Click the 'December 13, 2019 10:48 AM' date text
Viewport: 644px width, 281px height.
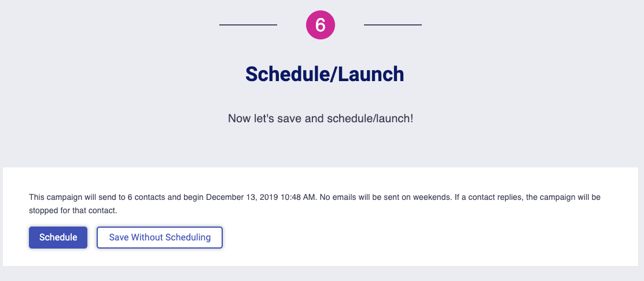point(261,198)
